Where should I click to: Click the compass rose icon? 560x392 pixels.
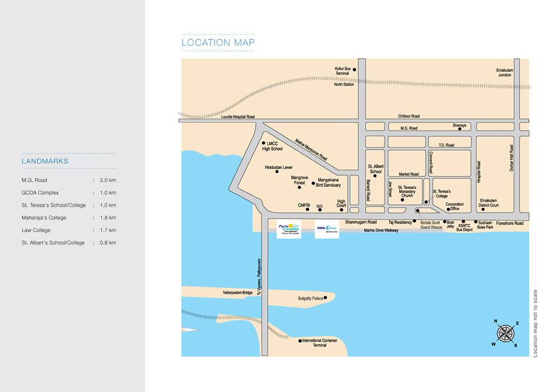(506, 333)
